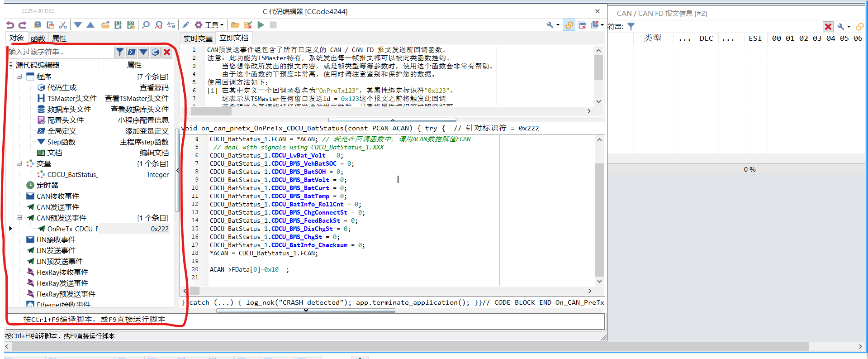Select TSMaster头文件 tree item
The image size is (868, 359).
tap(72, 98)
